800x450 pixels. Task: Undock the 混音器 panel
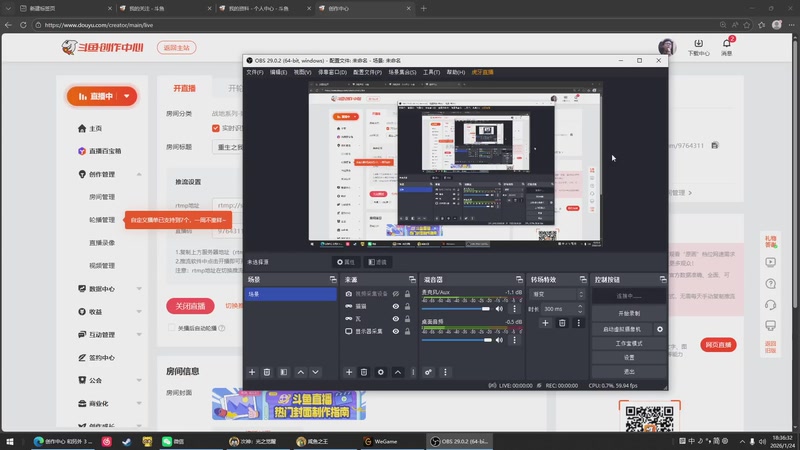(x=519, y=280)
